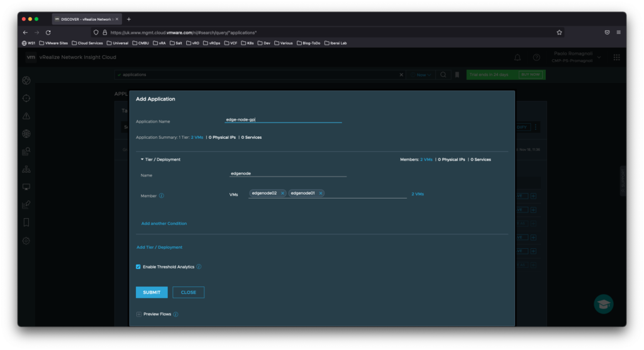Click the shield tracking protection icon

point(96,33)
